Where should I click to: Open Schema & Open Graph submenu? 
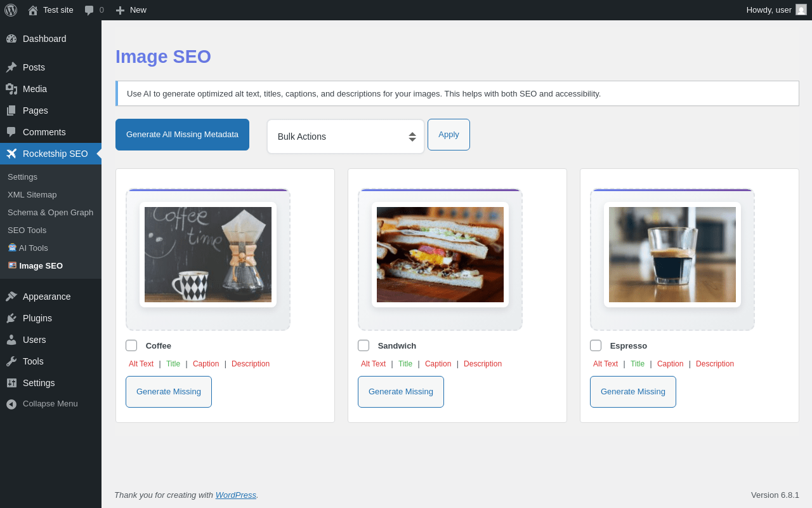coord(51,212)
